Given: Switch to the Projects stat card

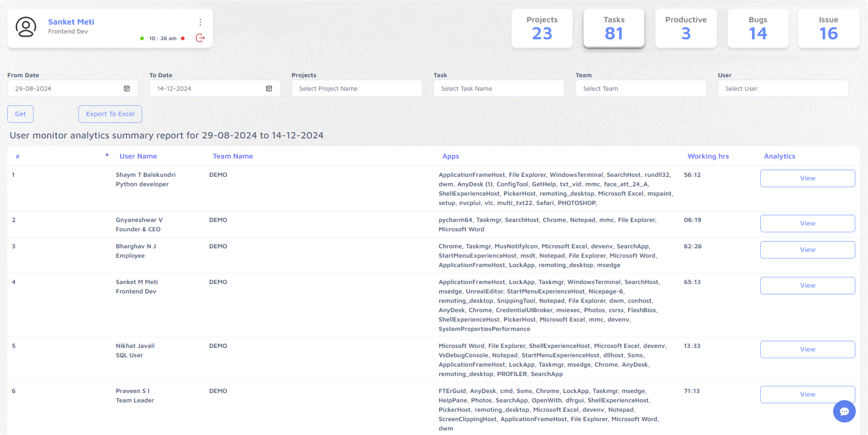Looking at the screenshot, I should coord(542,28).
